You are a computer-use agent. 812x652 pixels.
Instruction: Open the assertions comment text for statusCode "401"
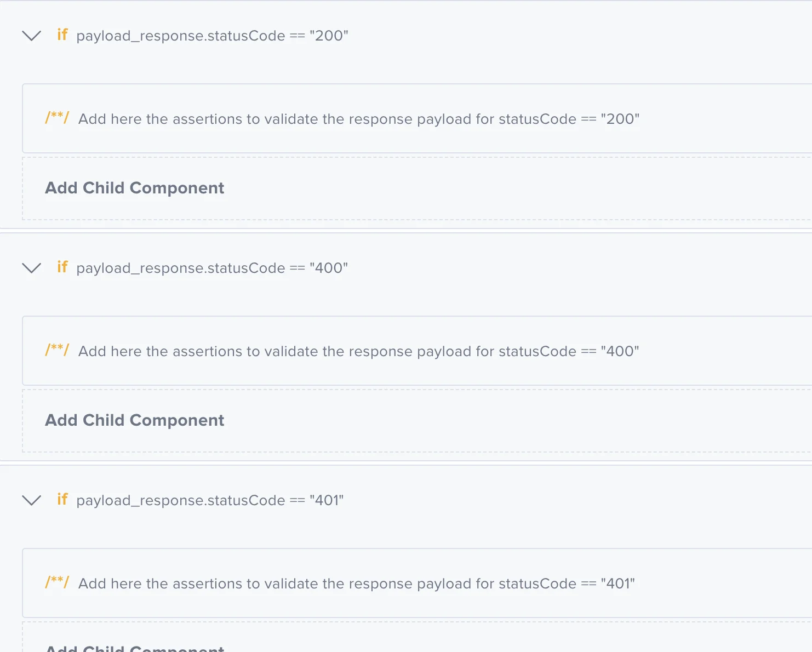pyautogui.click(x=356, y=584)
